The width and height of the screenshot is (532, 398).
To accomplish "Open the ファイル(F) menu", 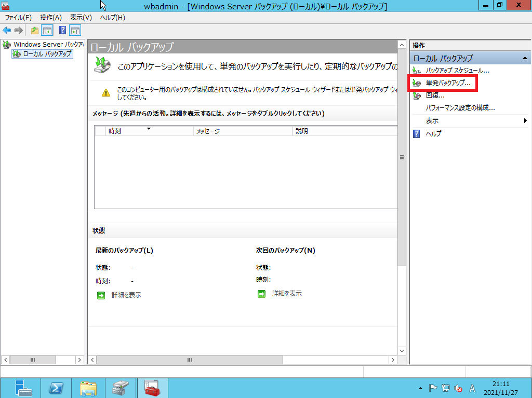I will point(18,18).
